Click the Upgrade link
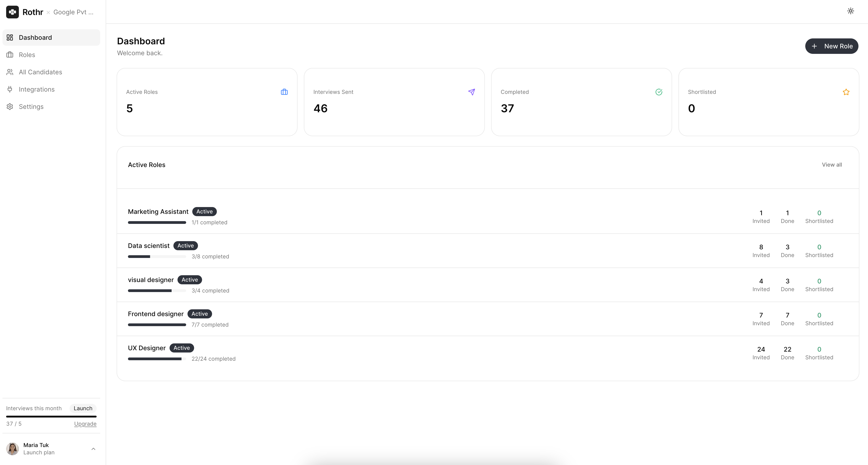868x465 pixels. point(85,424)
